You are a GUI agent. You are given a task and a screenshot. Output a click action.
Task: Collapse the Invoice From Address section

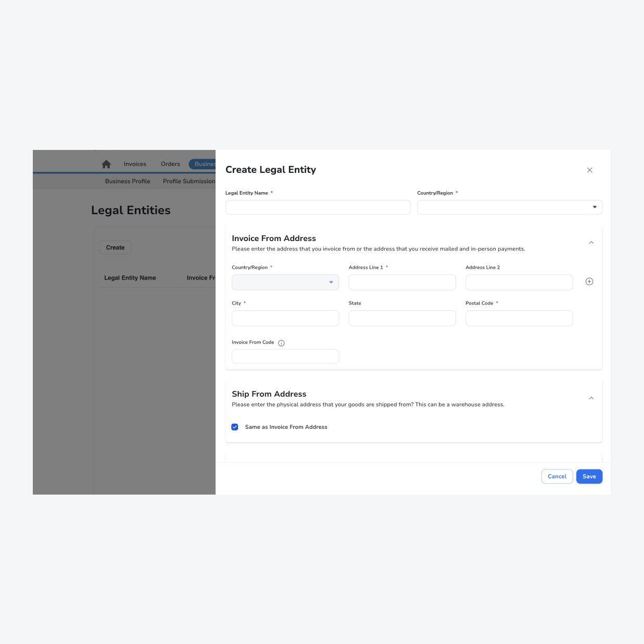click(591, 242)
